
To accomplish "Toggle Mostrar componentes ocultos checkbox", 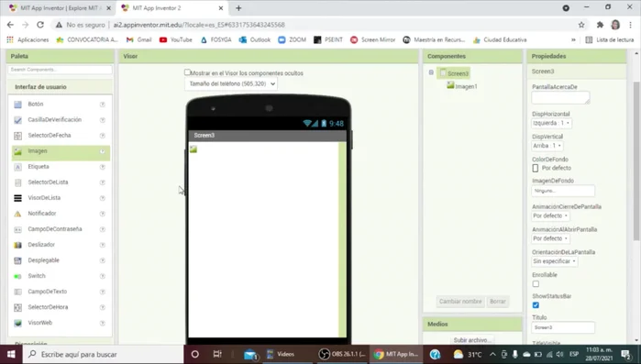I will (187, 72).
